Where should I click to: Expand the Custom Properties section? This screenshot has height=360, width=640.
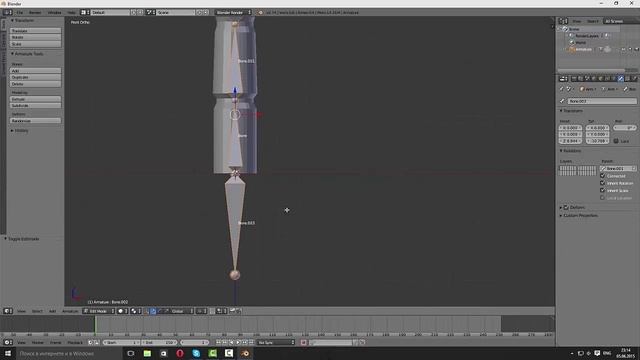tap(579, 215)
